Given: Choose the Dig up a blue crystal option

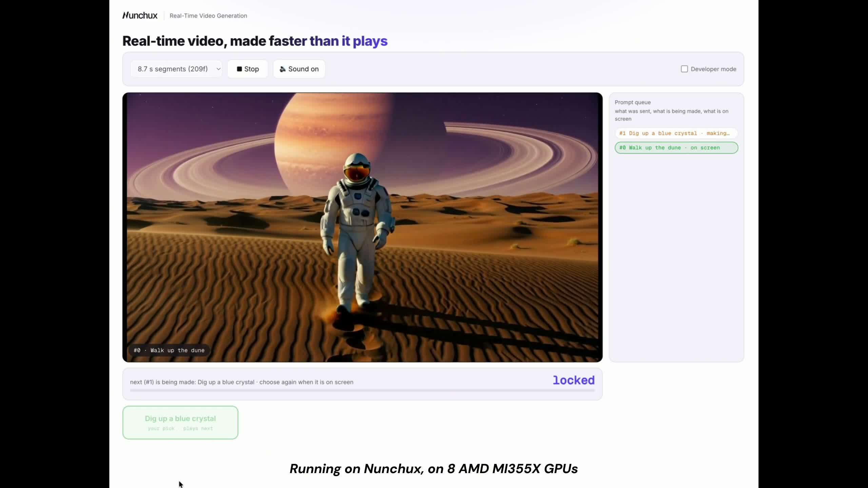Looking at the screenshot, I should click(x=180, y=423).
